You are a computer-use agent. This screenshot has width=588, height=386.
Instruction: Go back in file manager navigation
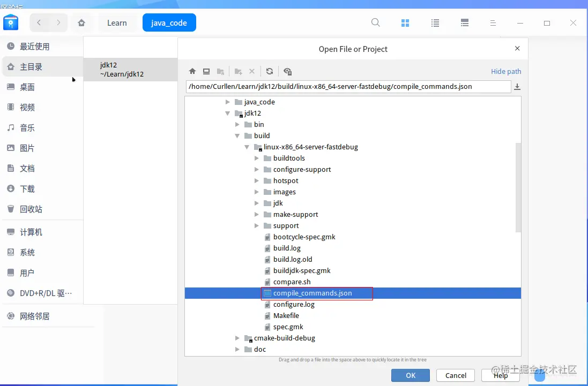coord(39,22)
